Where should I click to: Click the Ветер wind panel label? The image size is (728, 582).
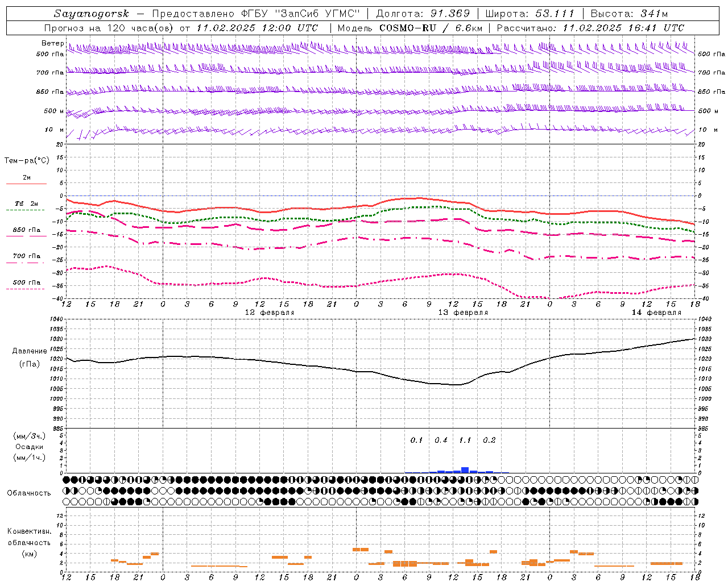point(52,43)
